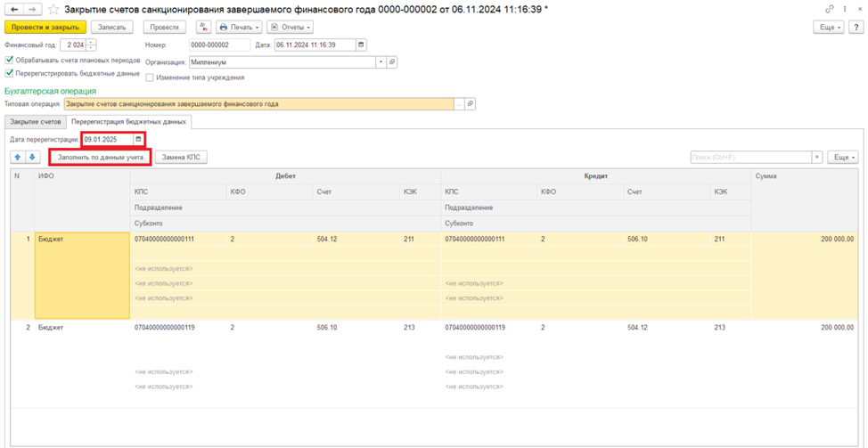
Task: Click Провести и закрыть button
Action: point(45,27)
